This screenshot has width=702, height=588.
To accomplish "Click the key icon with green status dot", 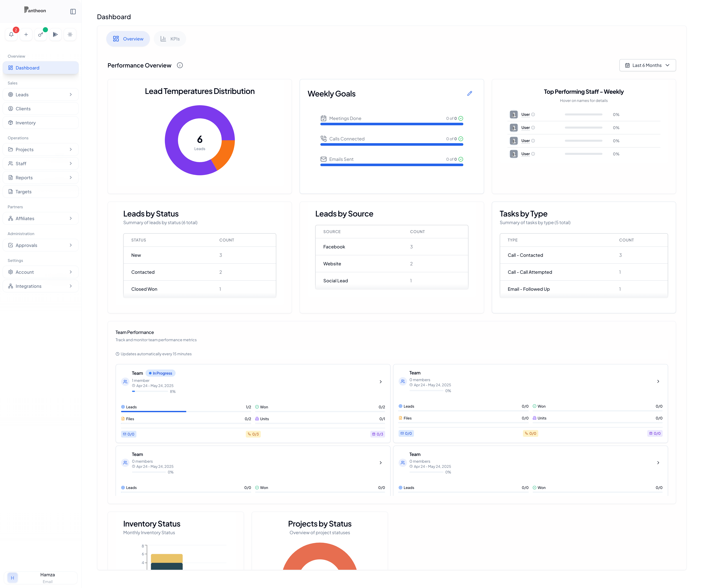I will (41, 34).
